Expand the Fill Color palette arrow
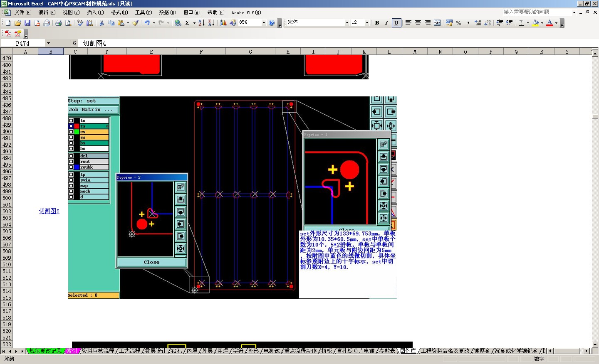599x364 pixels. tap(542, 23)
